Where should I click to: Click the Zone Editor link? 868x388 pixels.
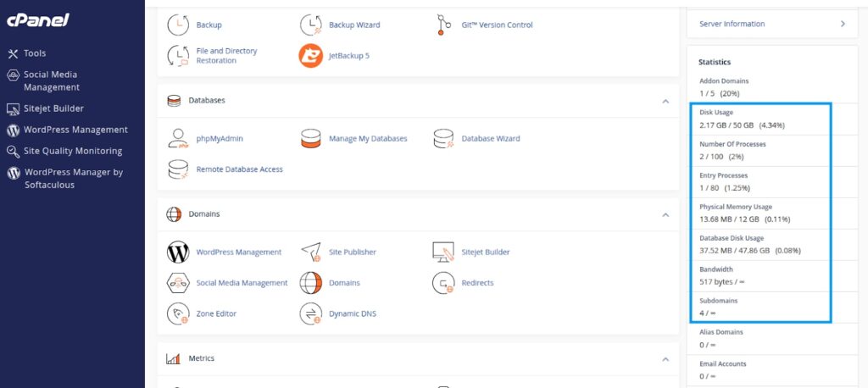[216, 313]
